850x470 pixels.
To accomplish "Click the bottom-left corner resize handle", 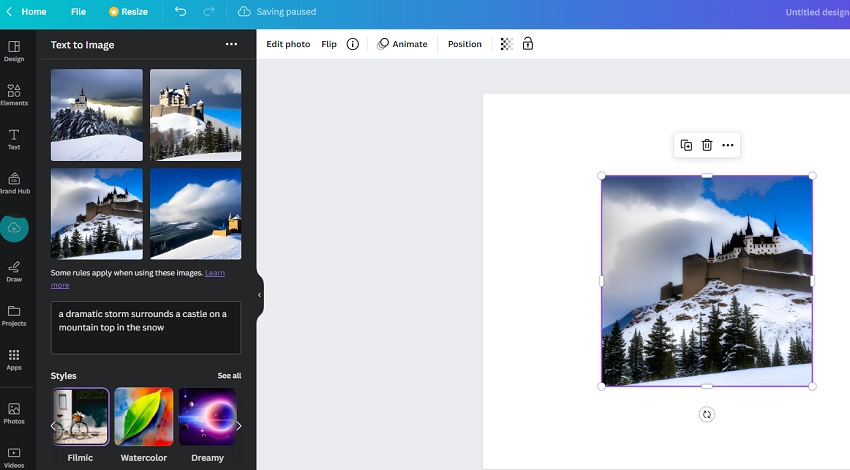I will (601, 387).
